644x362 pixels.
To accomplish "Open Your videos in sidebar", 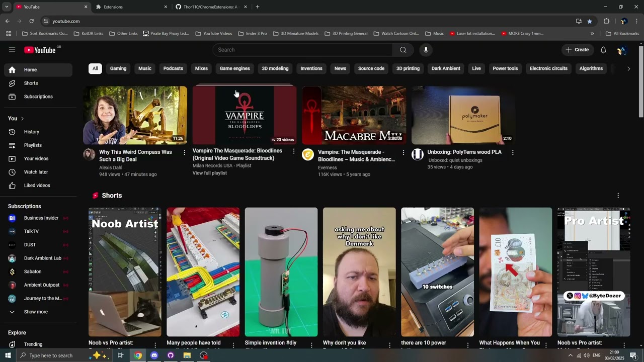I will click(38, 158).
